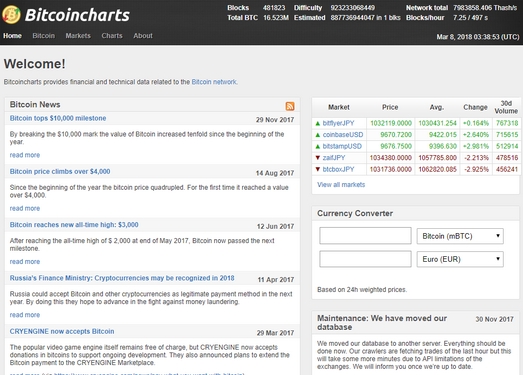Click the 30d Volume column header

tap(506, 107)
